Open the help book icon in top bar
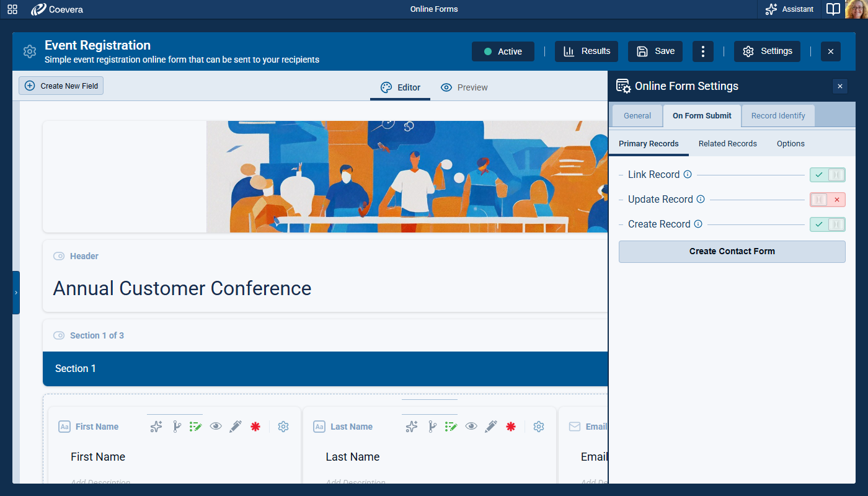Screen dimensions: 868x496 pyautogui.click(x=833, y=9)
